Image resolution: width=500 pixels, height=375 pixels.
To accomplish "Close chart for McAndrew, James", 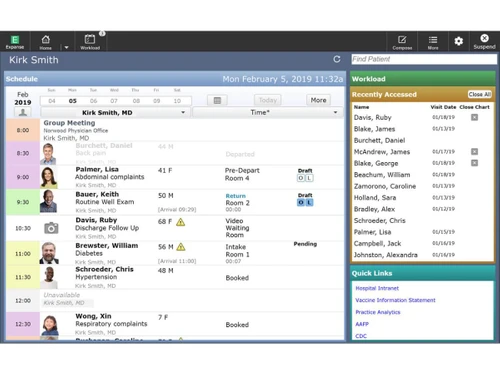I will (x=474, y=152).
